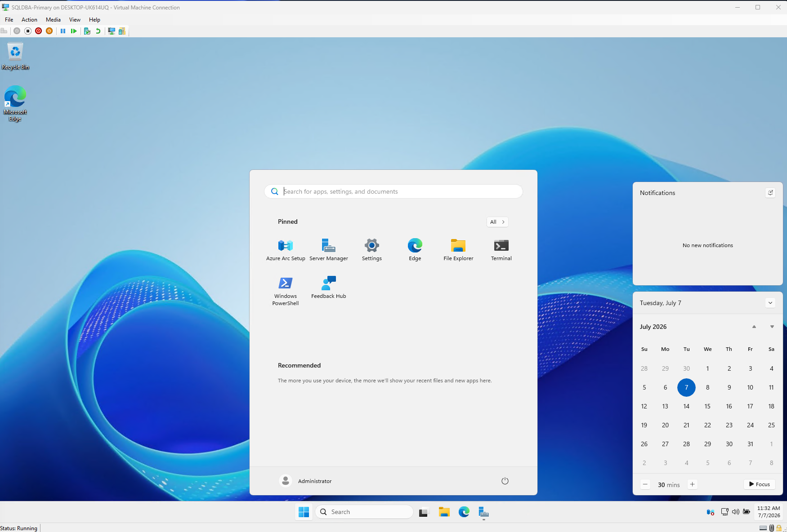Image resolution: width=787 pixels, height=532 pixels.
Task: Open Terminal from Pinned apps
Action: coord(501,250)
